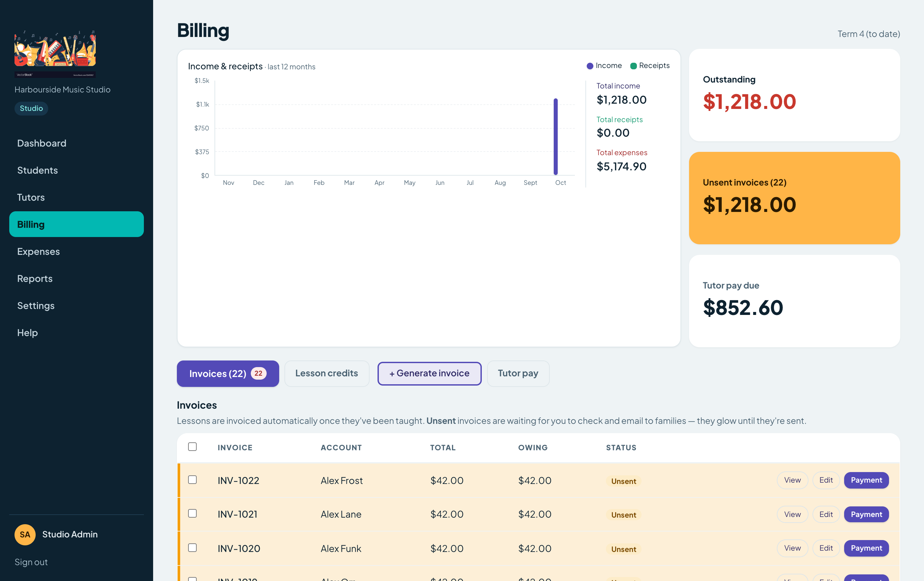Viewport: 924px width, 581px height.
Task: Click the Unsent invoices (22) card
Action: tap(794, 198)
